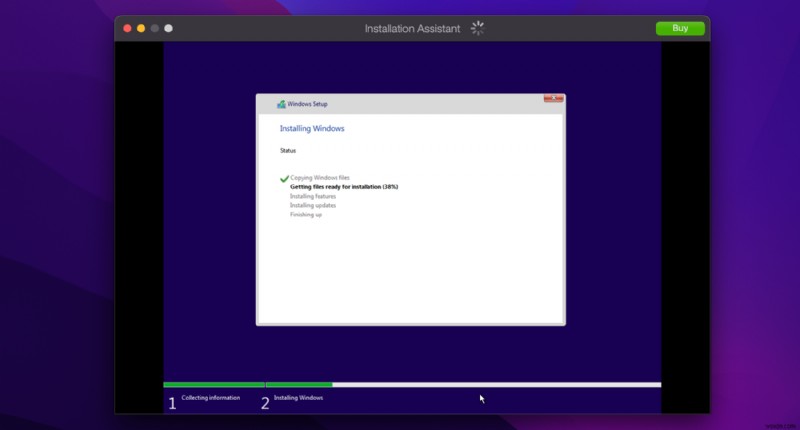
Task: Click the Windows Setup title text
Action: pos(307,104)
